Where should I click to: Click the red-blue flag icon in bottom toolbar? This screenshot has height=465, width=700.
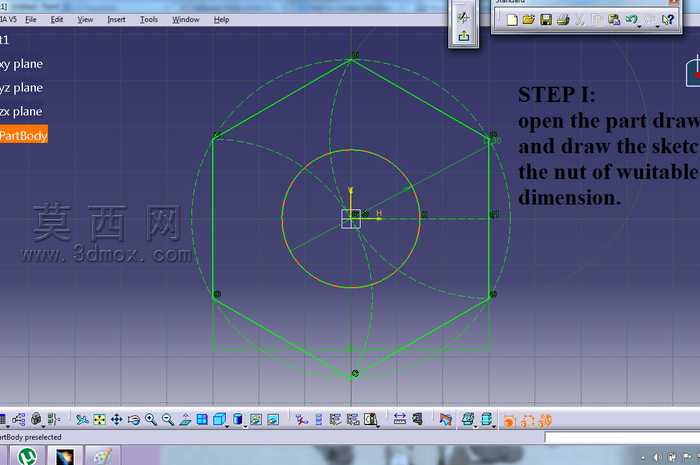tap(446, 419)
